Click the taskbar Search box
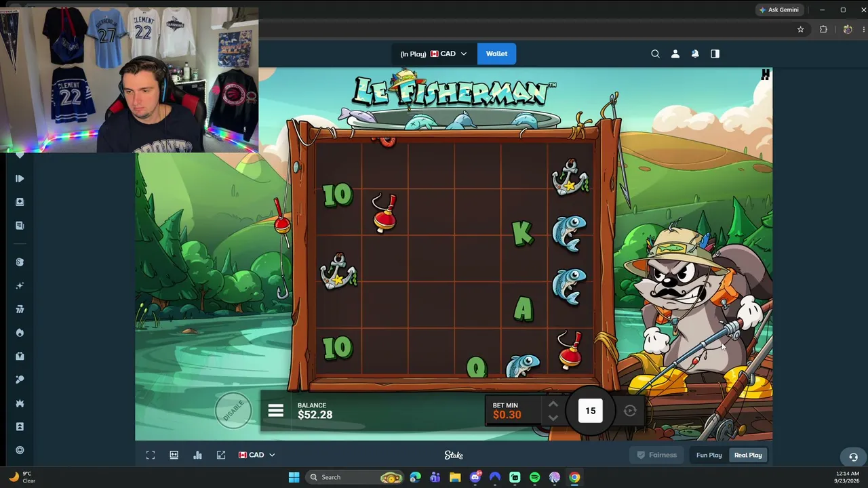 click(x=355, y=477)
